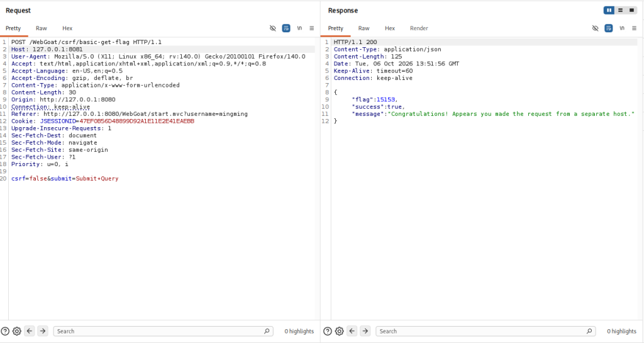Open Response panel hamburger menu

click(x=634, y=28)
